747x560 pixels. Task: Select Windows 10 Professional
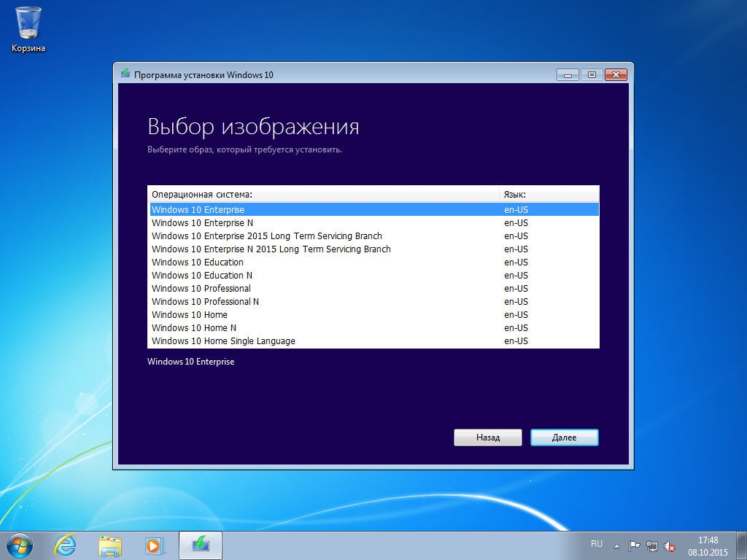click(374, 288)
